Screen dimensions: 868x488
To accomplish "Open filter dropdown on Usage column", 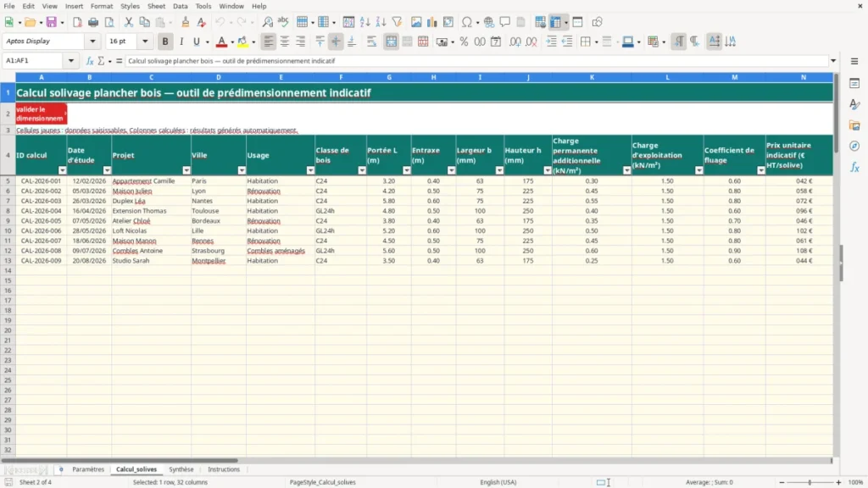I will pyautogui.click(x=310, y=170).
